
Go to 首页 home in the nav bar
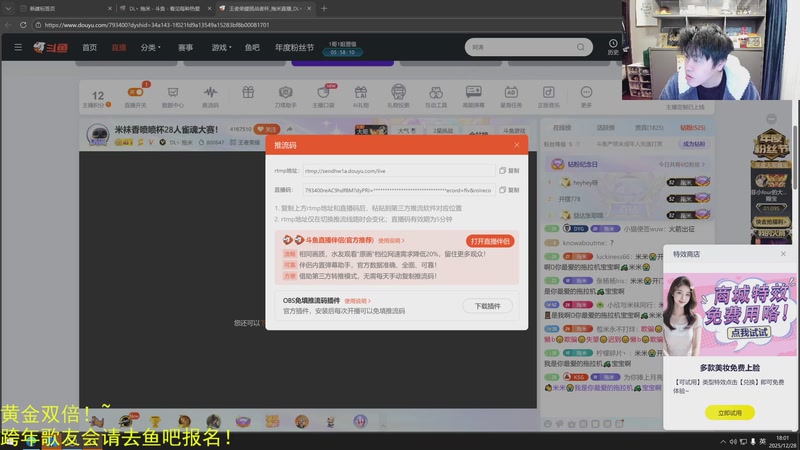coord(89,47)
